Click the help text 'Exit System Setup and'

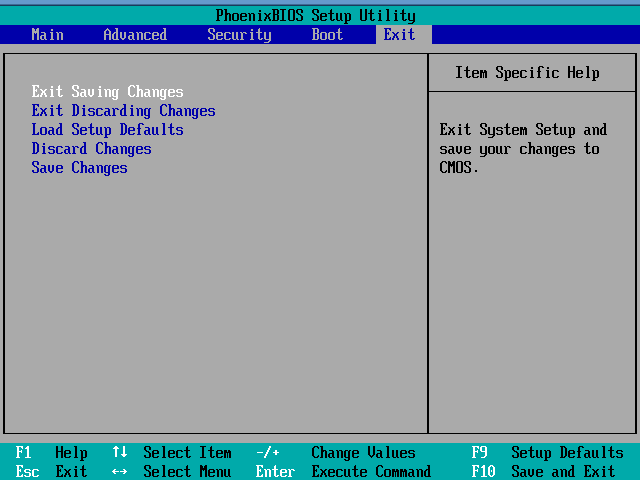click(523, 130)
